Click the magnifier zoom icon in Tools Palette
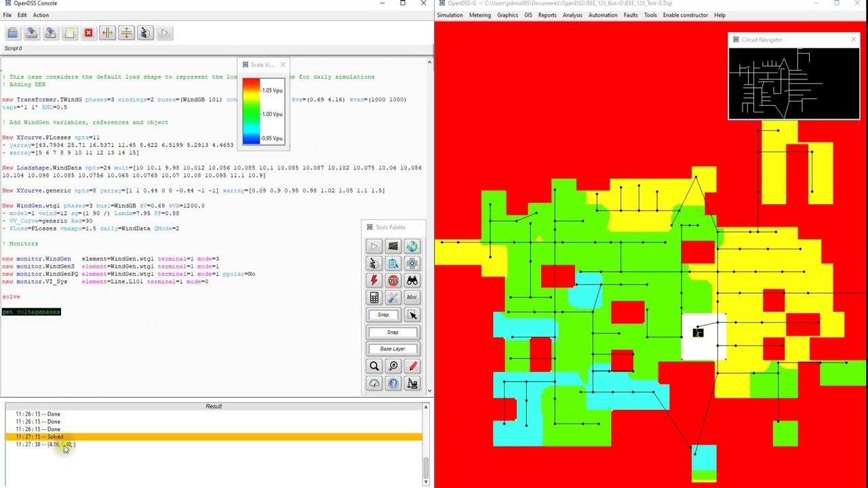The height and width of the screenshot is (488, 868). coord(374,366)
